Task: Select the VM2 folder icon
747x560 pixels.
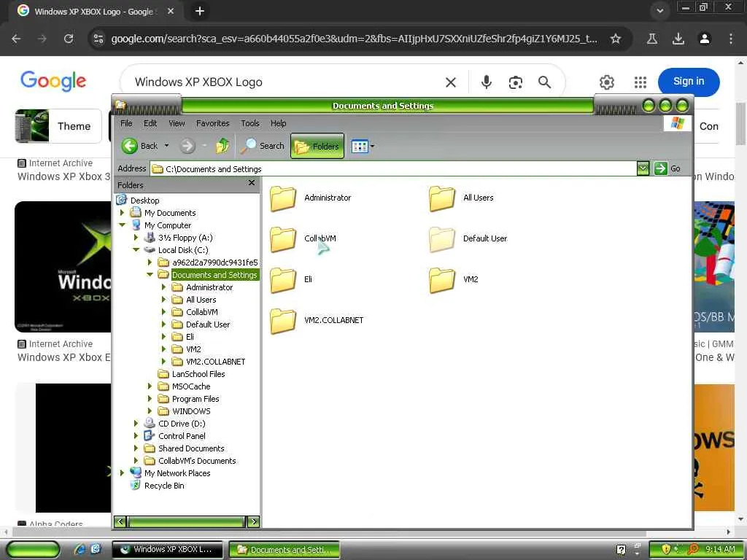Action: click(x=442, y=280)
